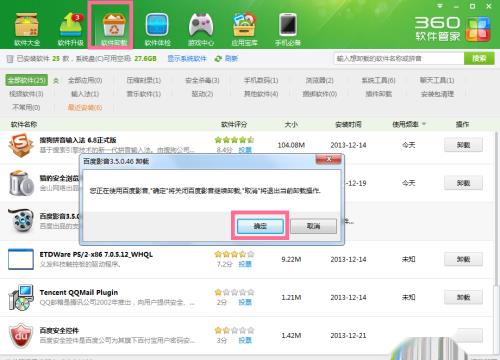Sort by 软件评分 column header
This screenshot has width=500, height=360.
(234, 124)
